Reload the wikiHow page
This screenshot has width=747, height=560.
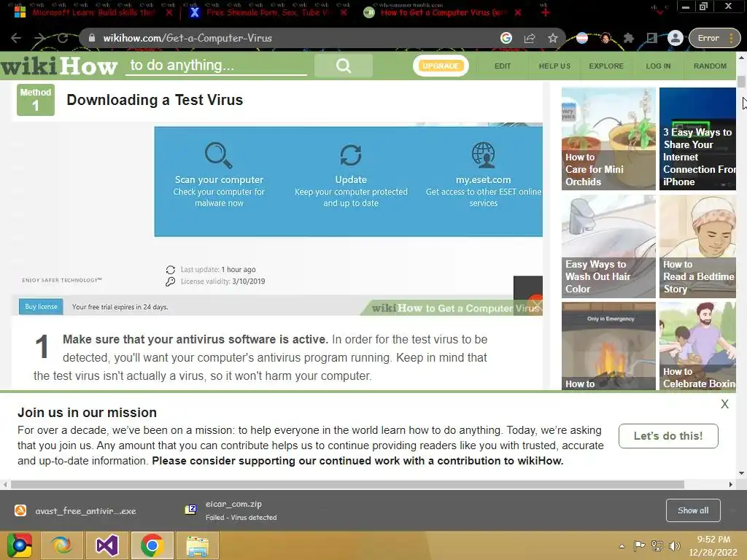(x=63, y=38)
